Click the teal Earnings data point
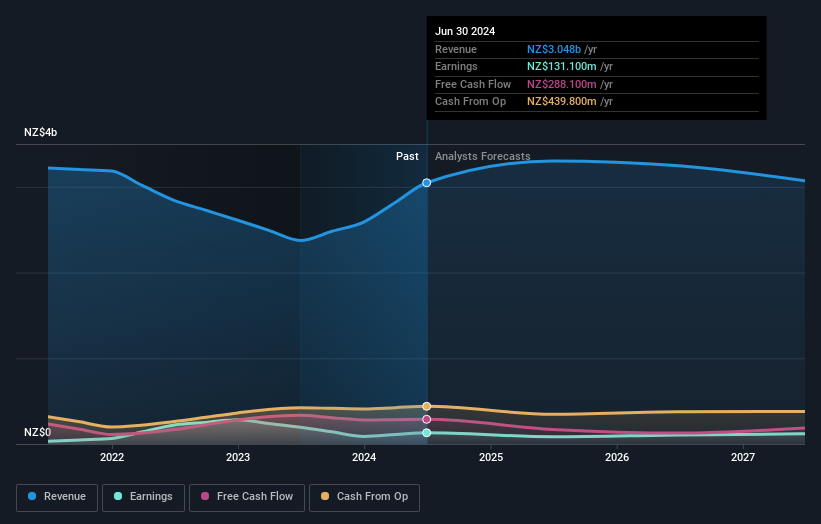 (427, 432)
